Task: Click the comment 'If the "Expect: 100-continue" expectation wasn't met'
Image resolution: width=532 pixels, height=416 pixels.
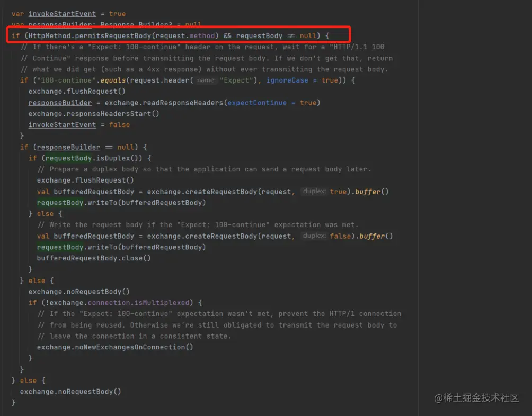Action: tap(219, 314)
